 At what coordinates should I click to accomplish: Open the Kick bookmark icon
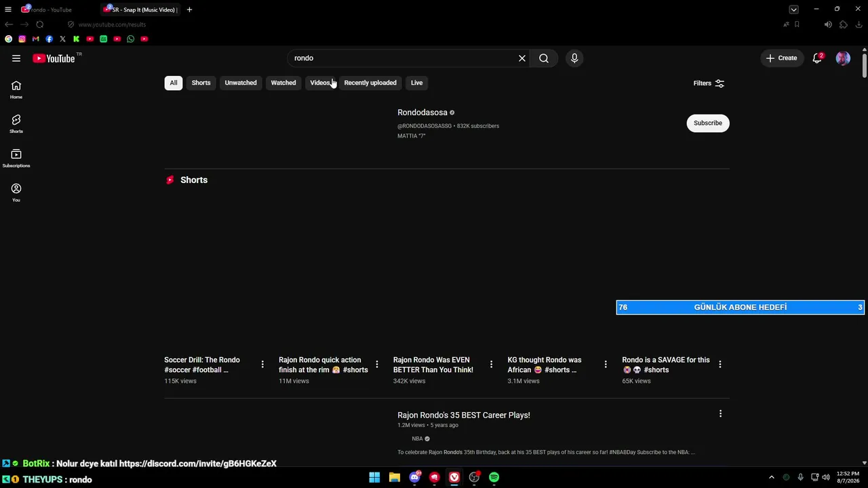tap(77, 39)
